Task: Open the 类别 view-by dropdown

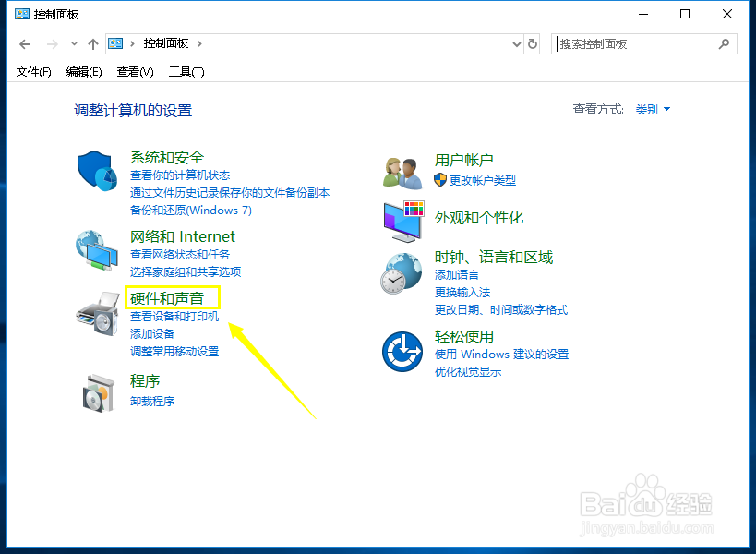Action: [x=653, y=110]
